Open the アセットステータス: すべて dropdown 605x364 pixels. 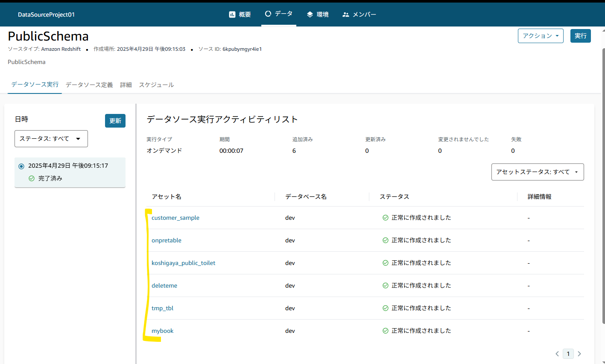tap(538, 172)
